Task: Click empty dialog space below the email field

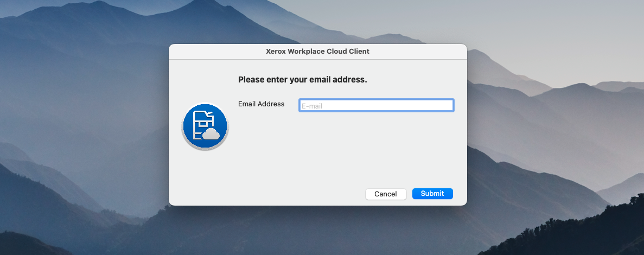Action: click(347, 146)
